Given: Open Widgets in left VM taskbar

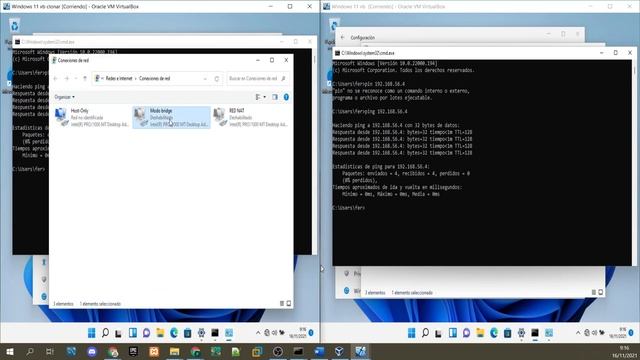Looking at the screenshot, I should (x=133, y=333).
